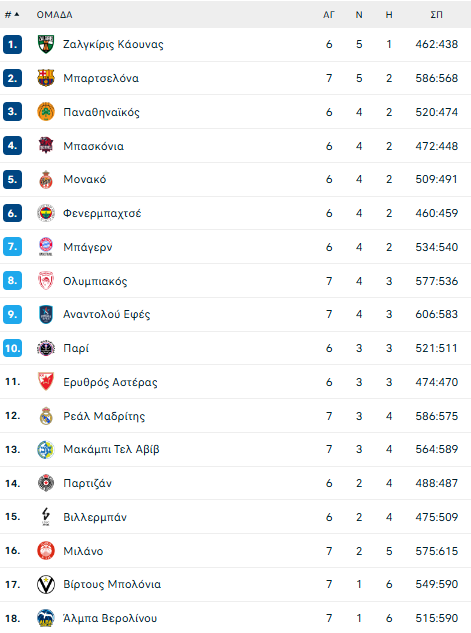Sort by the ΑΓ column header
471x633 pixels.
(x=329, y=15)
